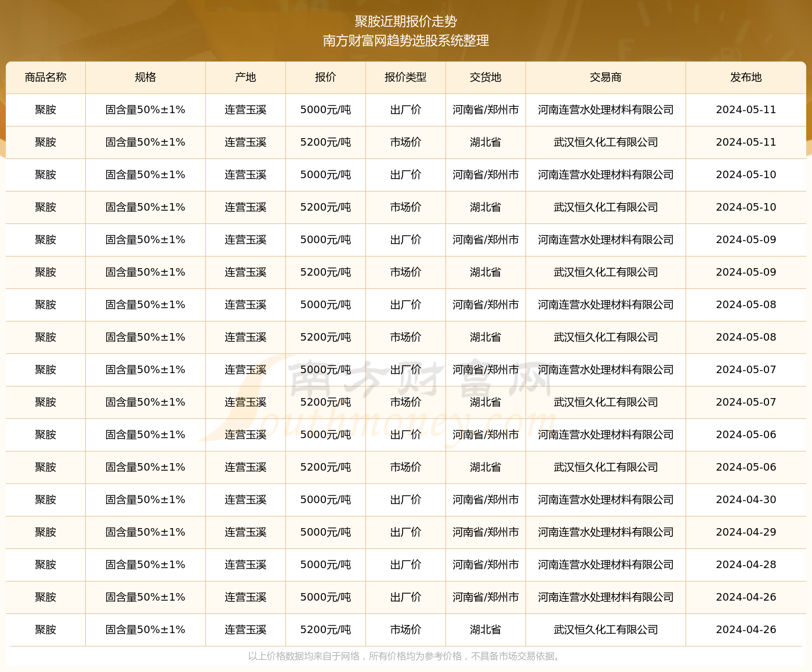Click 聚胺 in the 2024-04-30 row

46,500
